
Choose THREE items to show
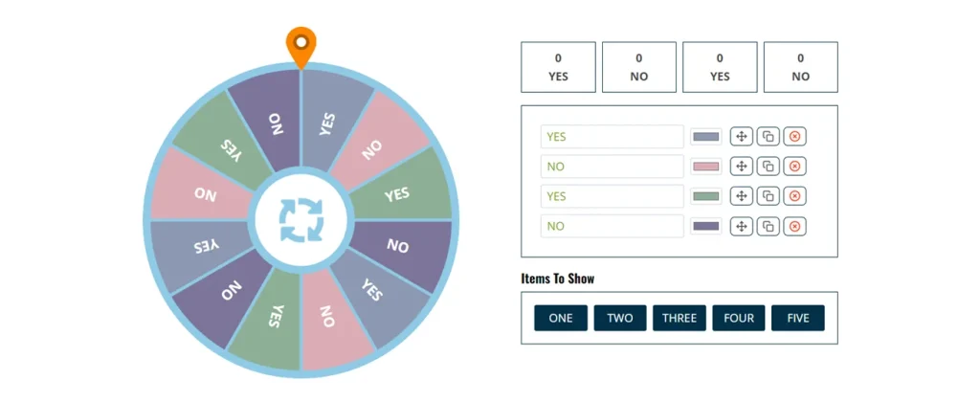pos(679,318)
